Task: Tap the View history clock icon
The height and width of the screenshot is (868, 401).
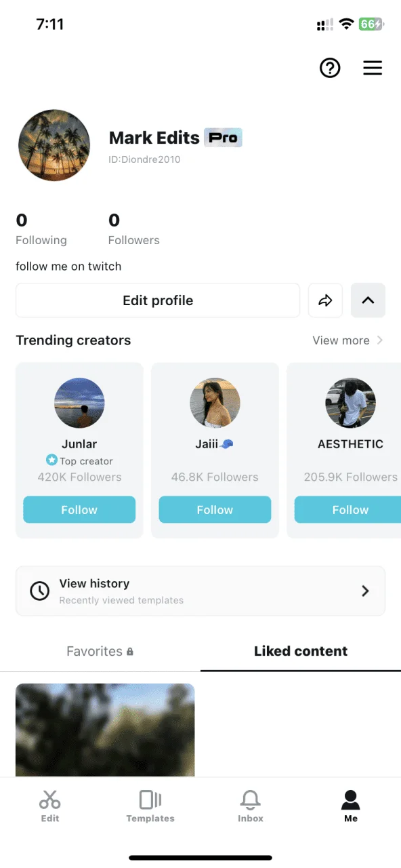Action: click(40, 591)
